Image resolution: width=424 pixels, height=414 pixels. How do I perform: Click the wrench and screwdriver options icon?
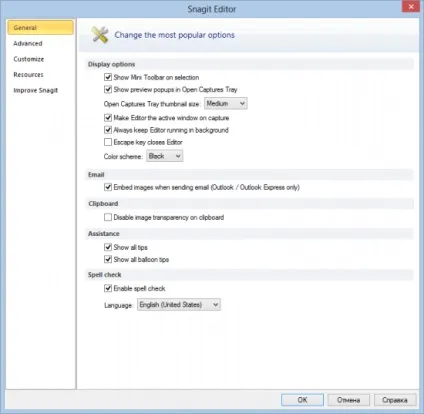pos(100,35)
